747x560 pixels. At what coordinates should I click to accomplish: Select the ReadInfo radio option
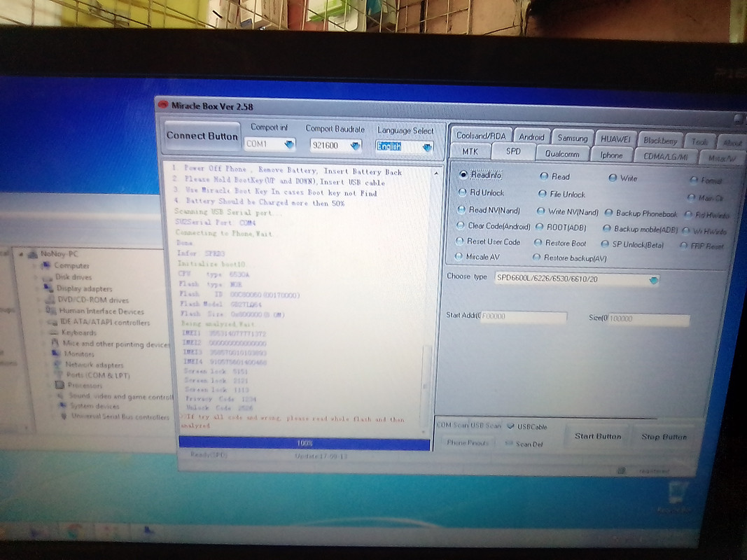480,175
